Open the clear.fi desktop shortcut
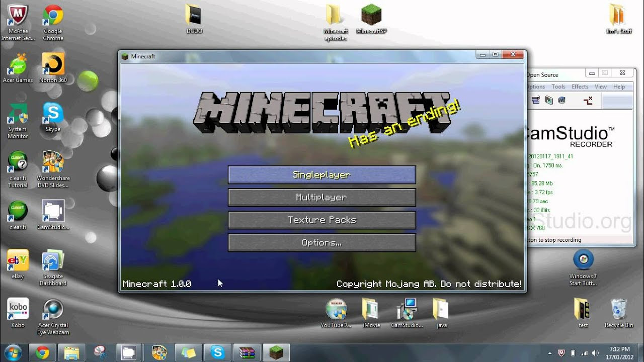 tap(18, 215)
